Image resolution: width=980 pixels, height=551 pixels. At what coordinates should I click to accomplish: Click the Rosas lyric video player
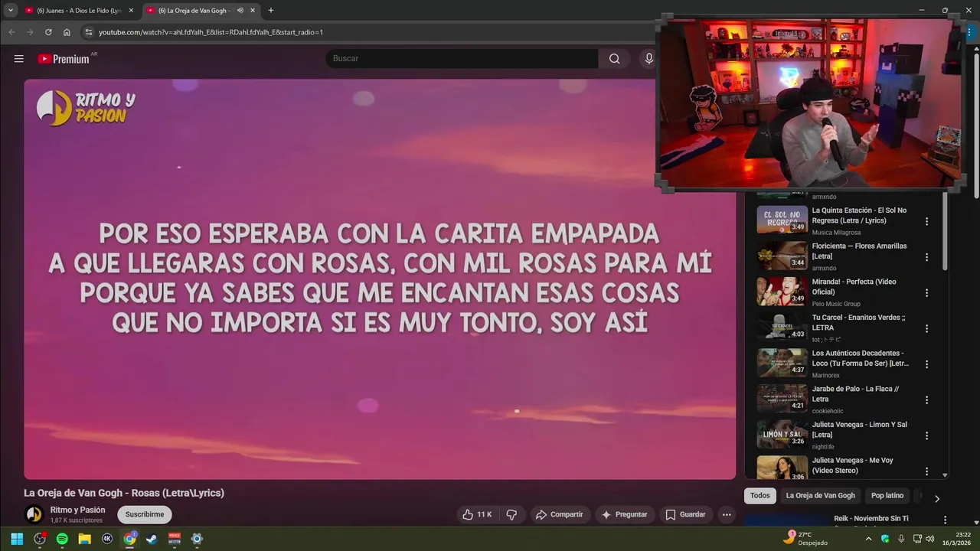(380, 279)
